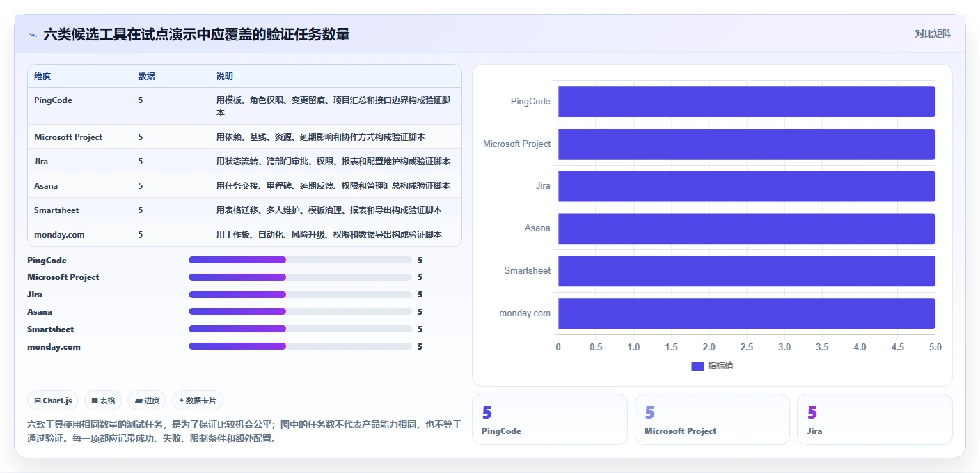Click the monday.com bar in chart
The image size is (980, 473).
[x=746, y=313]
